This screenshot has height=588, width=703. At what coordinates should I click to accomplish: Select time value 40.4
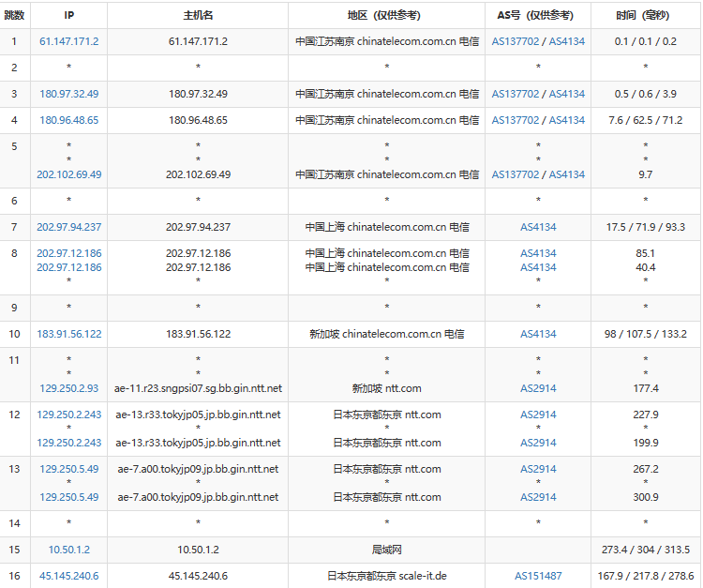pos(646,267)
